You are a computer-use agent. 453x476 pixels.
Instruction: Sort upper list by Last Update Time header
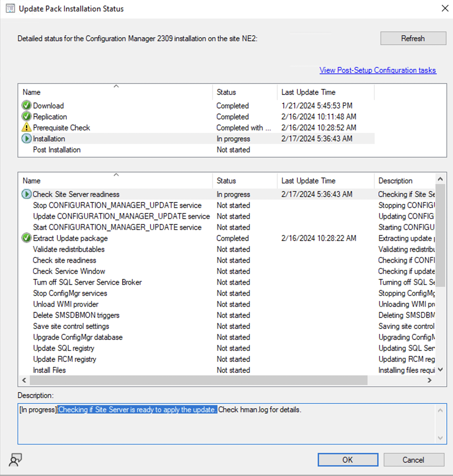pos(326,92)
